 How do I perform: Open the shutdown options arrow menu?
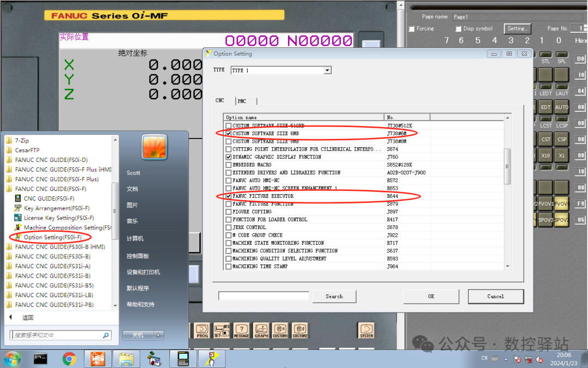coord(158,335)
